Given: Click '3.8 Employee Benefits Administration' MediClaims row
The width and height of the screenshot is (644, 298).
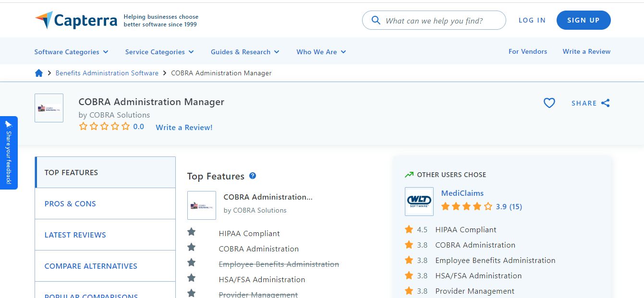Looking at the screenshot, I should pos(480,260).
